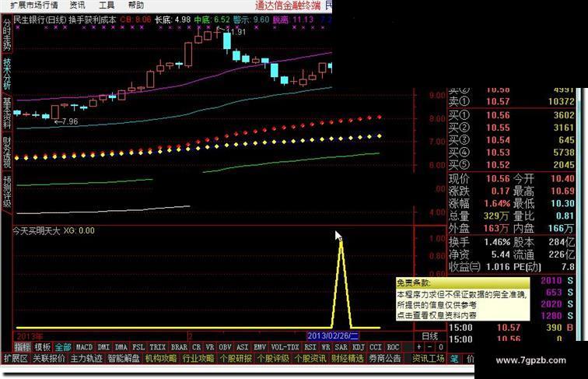Image resolution: width=588 pixels, height=379 pixels.
Task: Click the minus zoom button
Action: pos(430,347)
